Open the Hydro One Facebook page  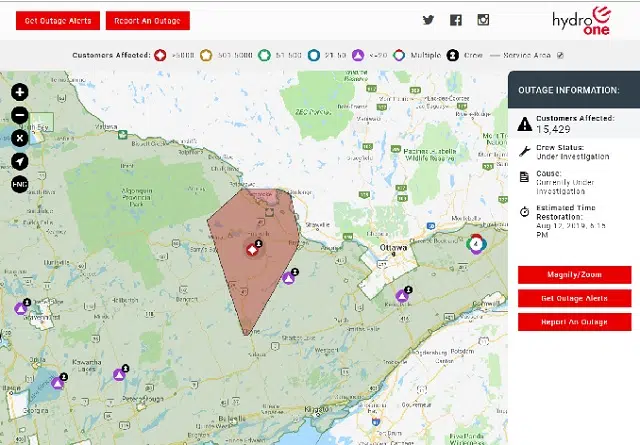click(x=456, y=20)
